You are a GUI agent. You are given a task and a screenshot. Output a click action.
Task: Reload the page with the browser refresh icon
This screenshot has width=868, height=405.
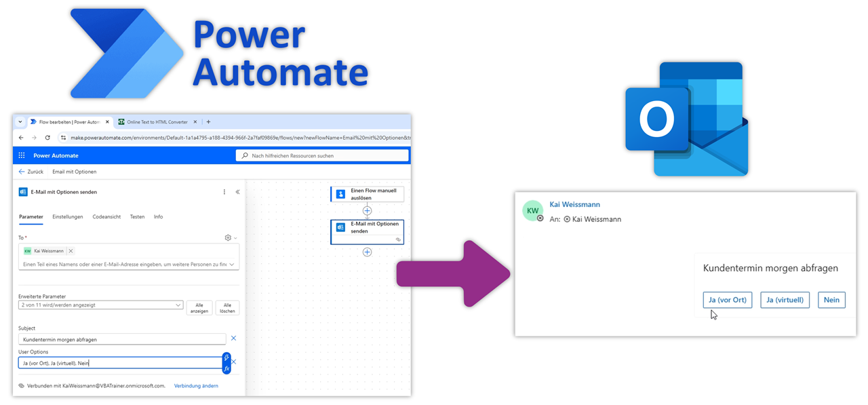(x=47, y=138)
